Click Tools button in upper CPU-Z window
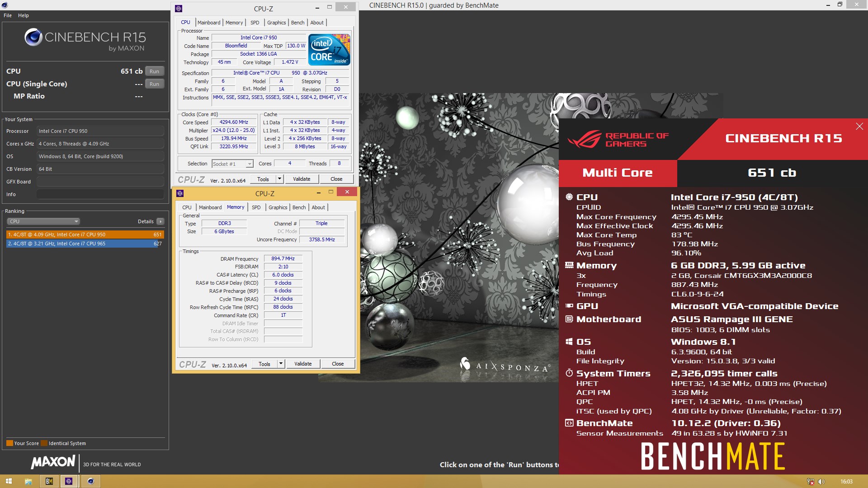The width and height of the screenshot is (868, 488). 263,179
